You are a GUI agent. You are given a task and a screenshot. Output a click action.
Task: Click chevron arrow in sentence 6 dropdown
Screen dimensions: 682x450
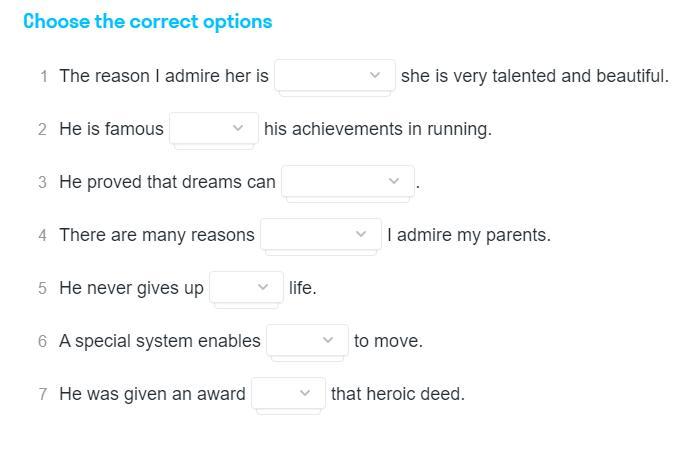pyautogui.click(x=328, y=340)
